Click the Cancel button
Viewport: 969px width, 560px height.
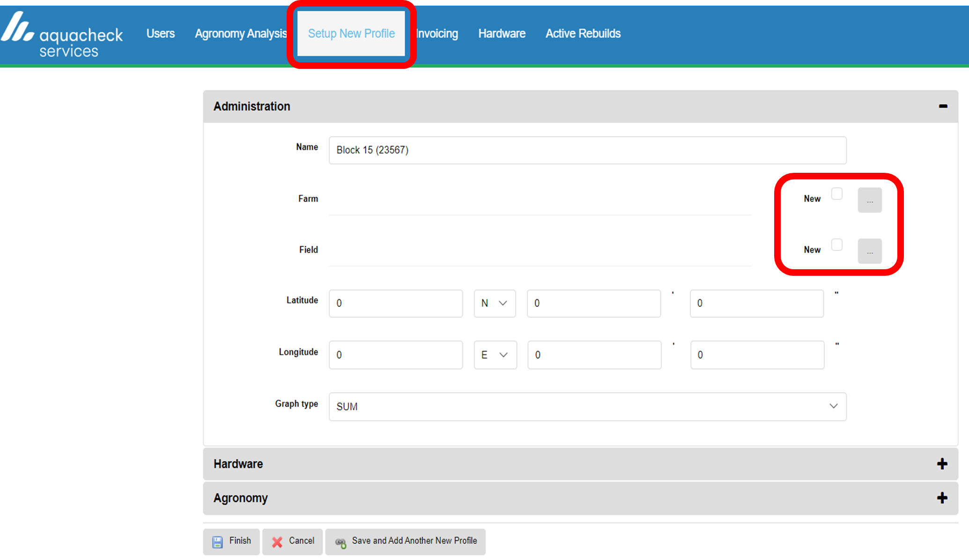[x=293, y=542]
